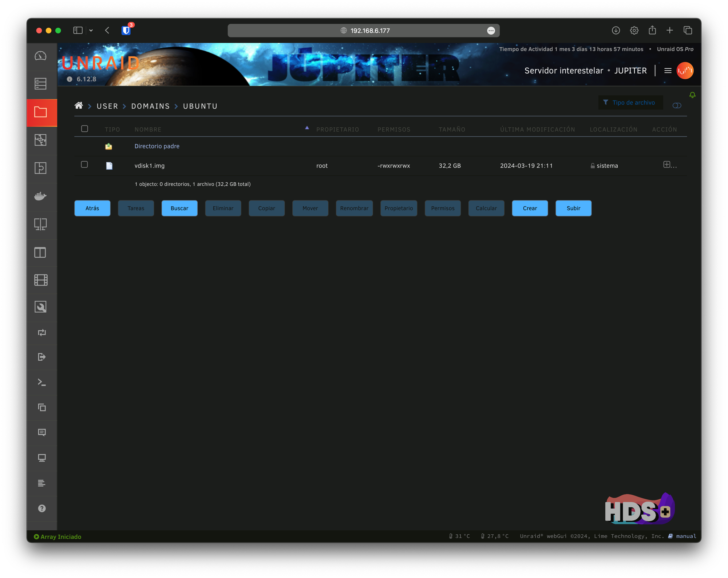The image size is (728, 578).
Task: Click the Tipo de archivo filter field
Action: [630, 103]
